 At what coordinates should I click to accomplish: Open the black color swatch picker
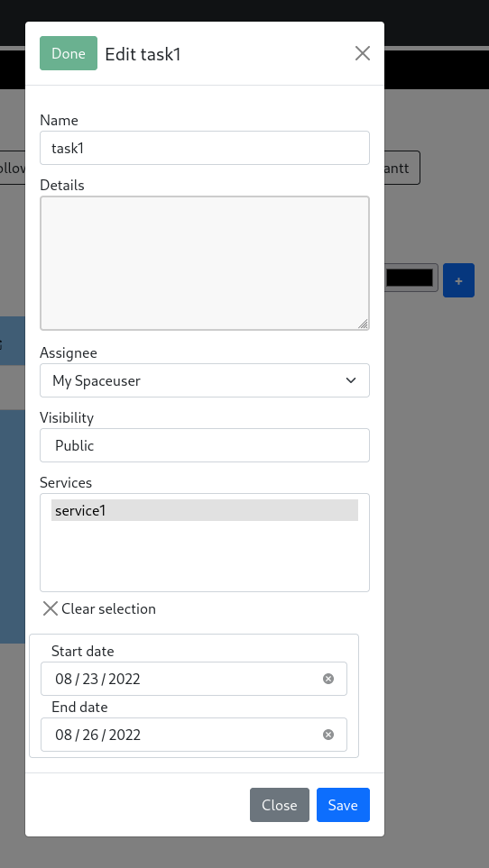click(x=410, y=278)
